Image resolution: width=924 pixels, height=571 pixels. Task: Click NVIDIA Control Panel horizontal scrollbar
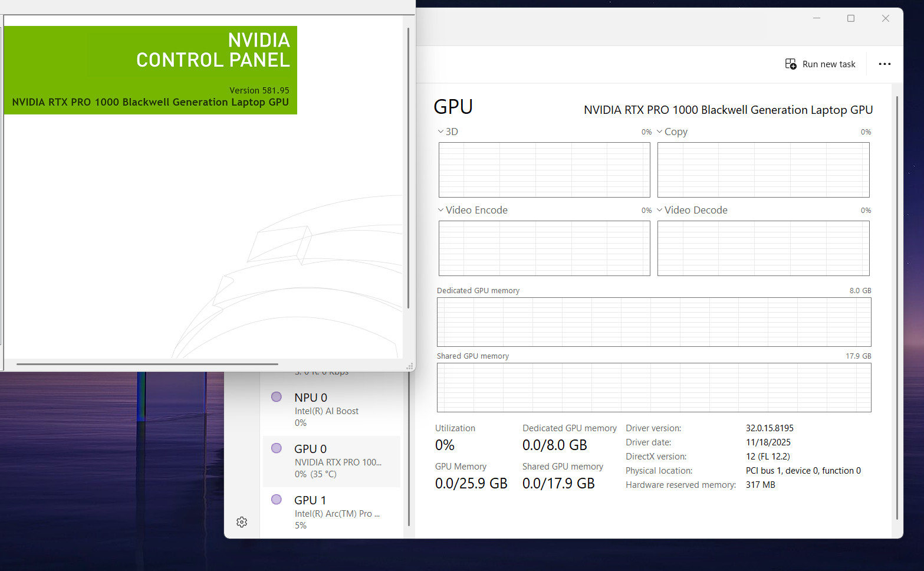147,364
